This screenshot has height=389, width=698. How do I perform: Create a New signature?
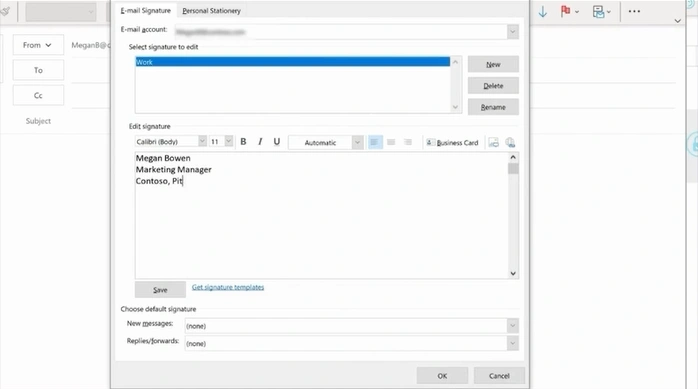[x=493, y=64]
